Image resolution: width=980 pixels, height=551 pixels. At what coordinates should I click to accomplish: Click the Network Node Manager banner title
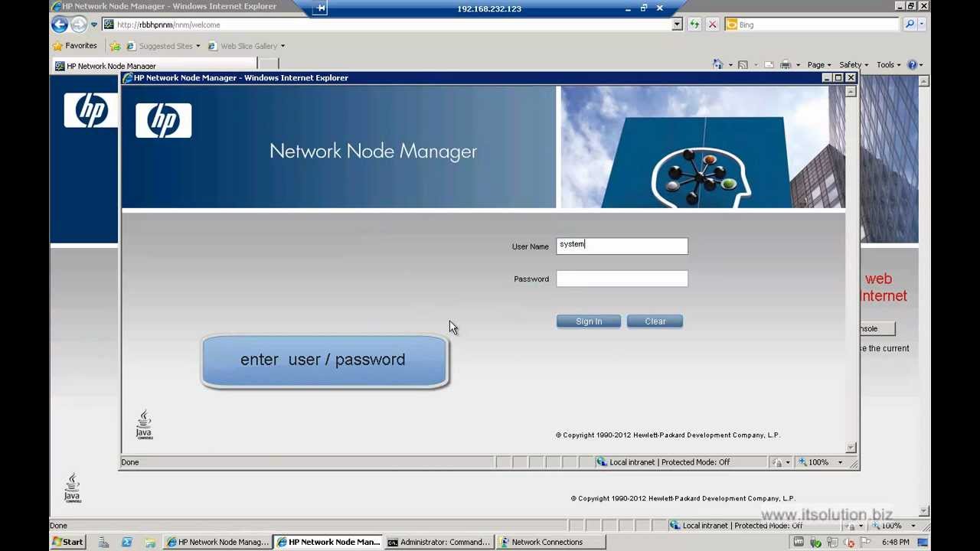click(373, 152)
